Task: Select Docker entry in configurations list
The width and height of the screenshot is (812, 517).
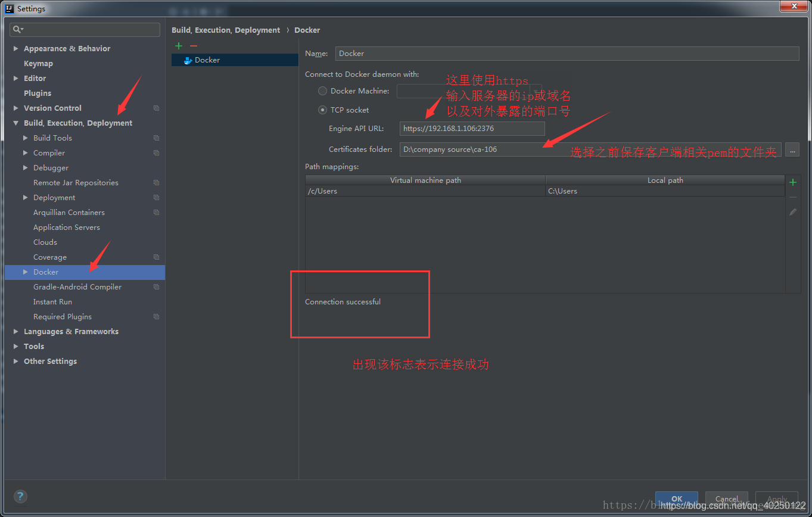Action: (235, 60)
